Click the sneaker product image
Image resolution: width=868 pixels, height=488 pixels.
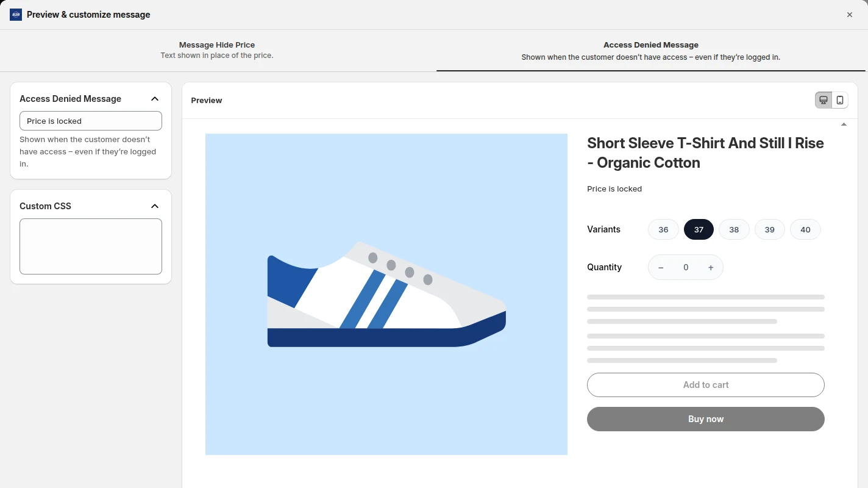coord(386,294)
